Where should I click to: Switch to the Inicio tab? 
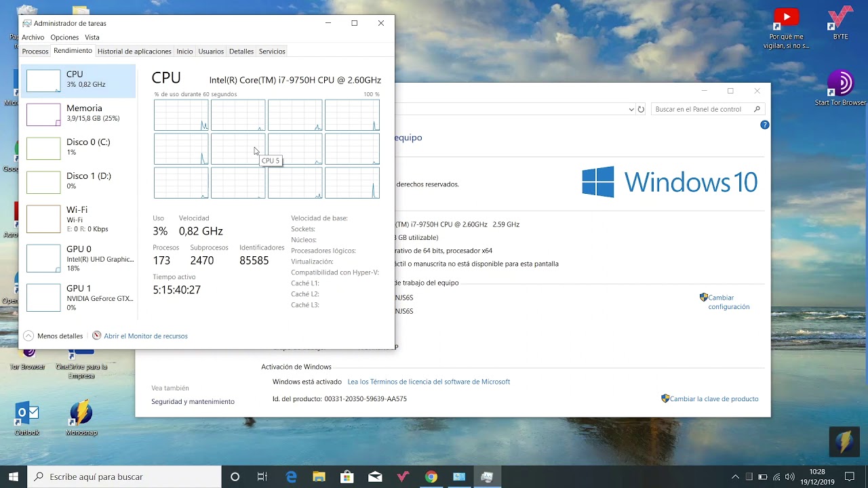[184, 52]
